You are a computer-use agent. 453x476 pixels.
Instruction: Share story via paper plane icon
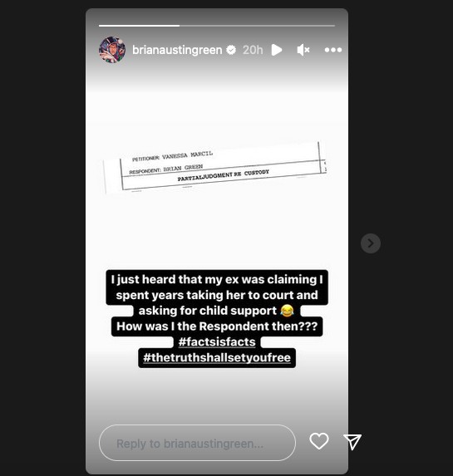[352, 442]
